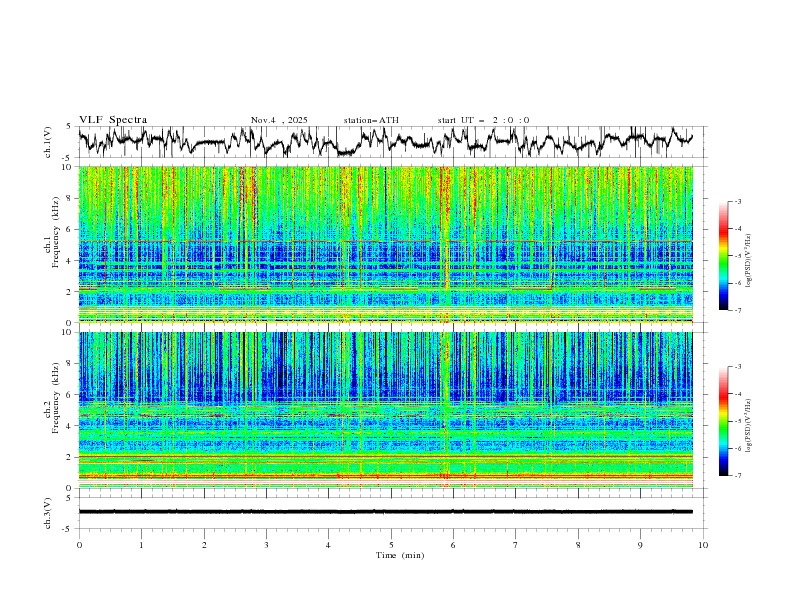Click tick label "7" on the Time axis
The height and width of the screenshot is (612, 792).
click(x=516, y=545)
